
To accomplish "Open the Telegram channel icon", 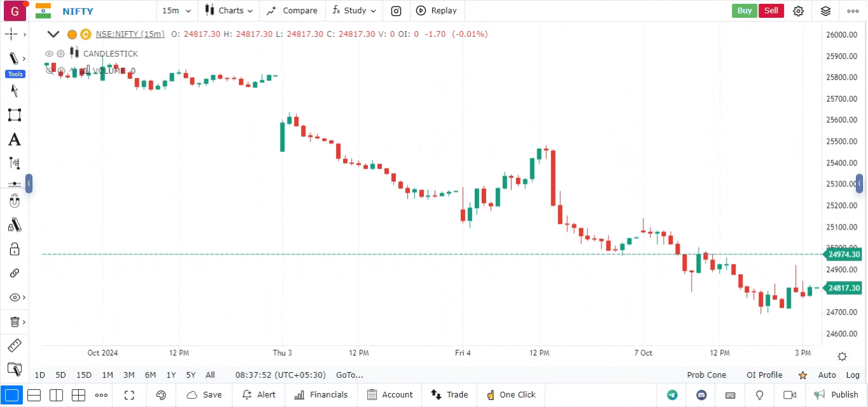I will click(672, 395).
